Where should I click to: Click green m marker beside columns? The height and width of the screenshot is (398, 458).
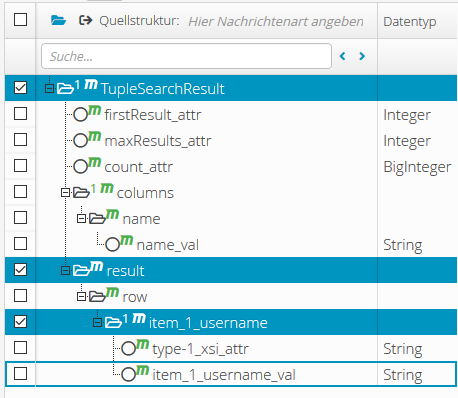[x=107, y=188]
